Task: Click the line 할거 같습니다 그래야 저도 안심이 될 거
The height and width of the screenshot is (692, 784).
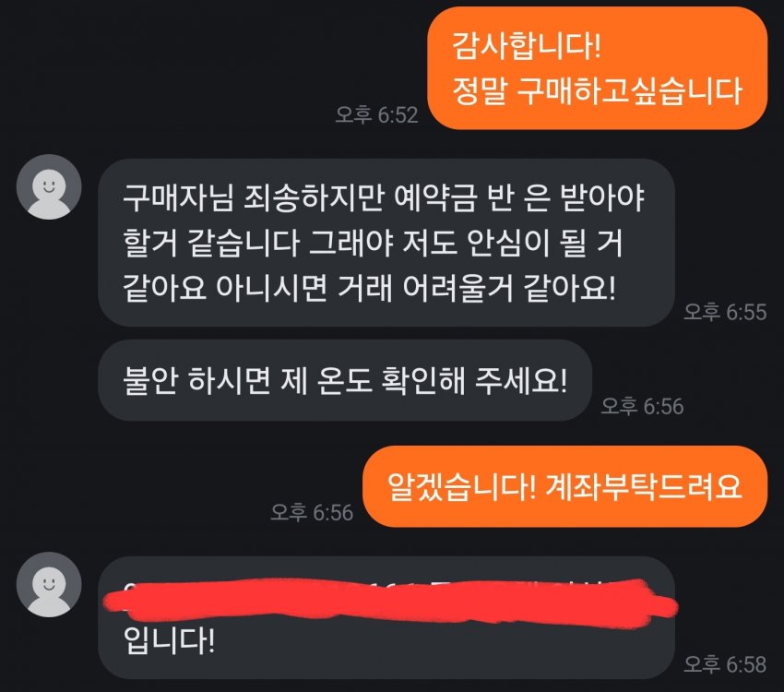Action: pos(373,243)
